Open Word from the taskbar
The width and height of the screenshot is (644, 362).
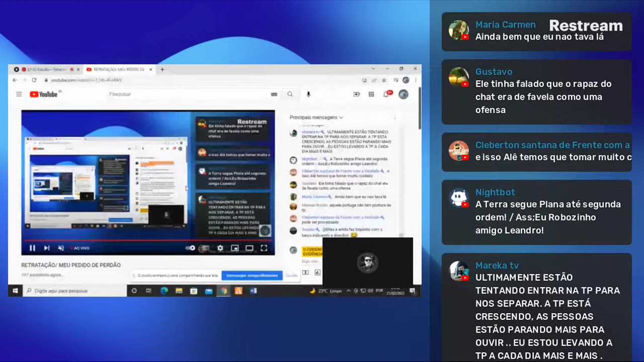[254, 291]
